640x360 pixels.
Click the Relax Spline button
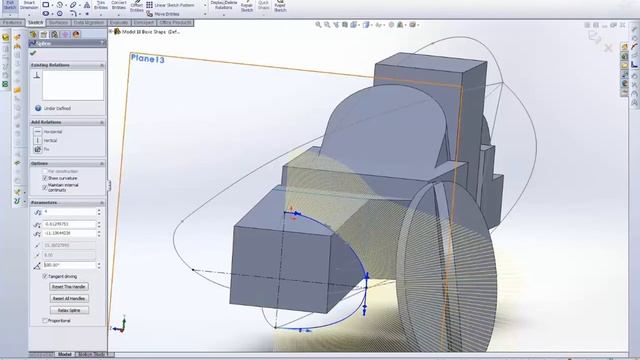coord(69,311)
